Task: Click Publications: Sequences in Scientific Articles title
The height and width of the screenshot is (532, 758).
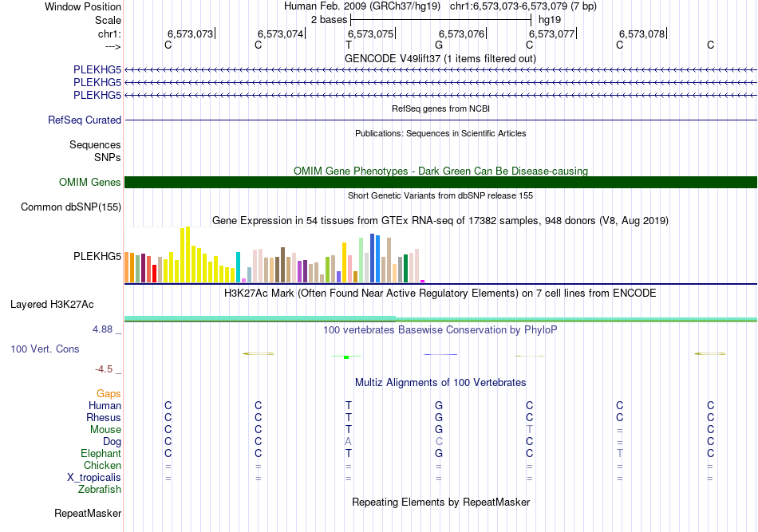Action: tap(440, 133)
